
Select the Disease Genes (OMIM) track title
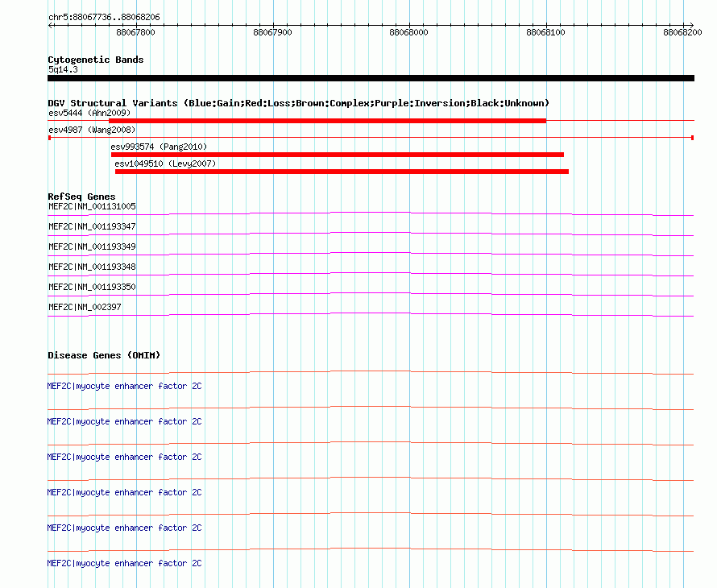tap(104, 355)
